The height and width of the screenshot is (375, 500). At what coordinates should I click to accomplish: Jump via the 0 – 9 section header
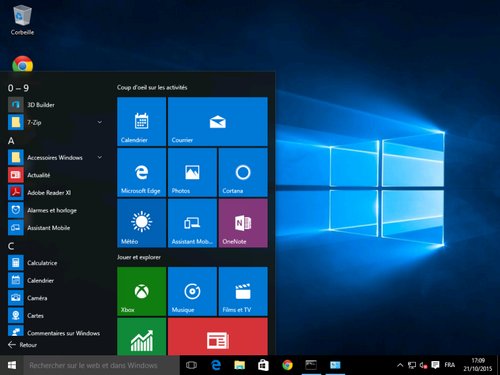pos(18,88)
